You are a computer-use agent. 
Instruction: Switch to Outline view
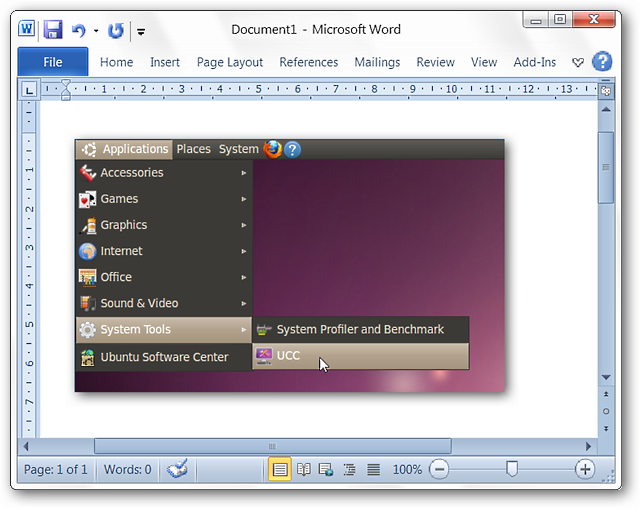349,470
